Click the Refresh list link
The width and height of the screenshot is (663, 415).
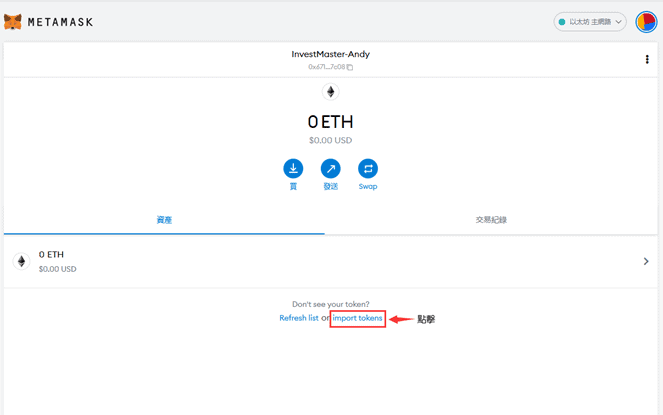tap(299, 318)
